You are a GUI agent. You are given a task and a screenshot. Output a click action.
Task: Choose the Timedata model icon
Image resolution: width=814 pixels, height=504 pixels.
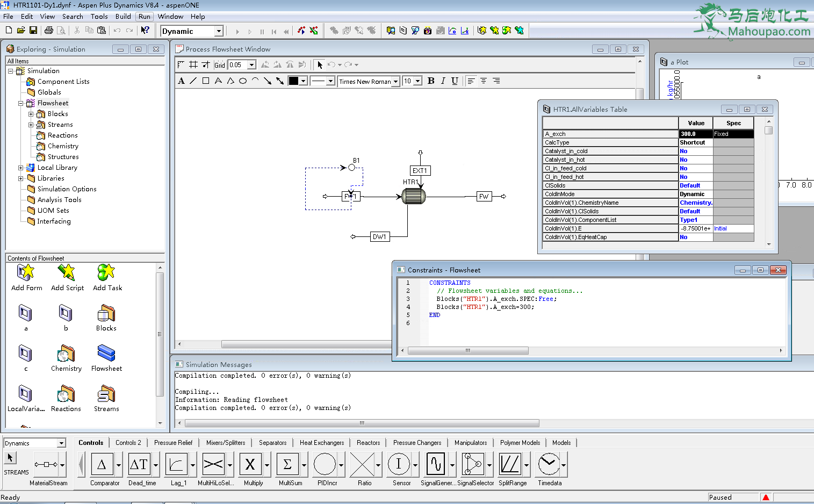pos(549,465)
